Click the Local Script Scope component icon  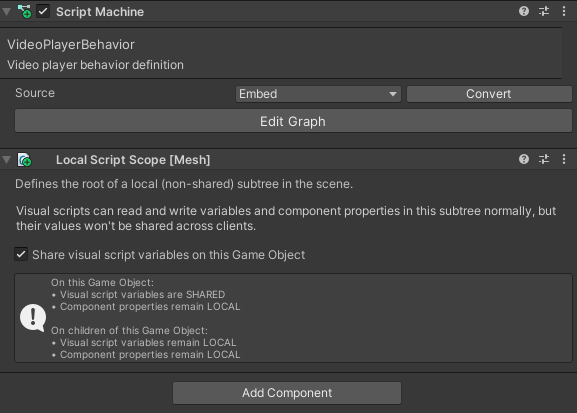(25, 160)
